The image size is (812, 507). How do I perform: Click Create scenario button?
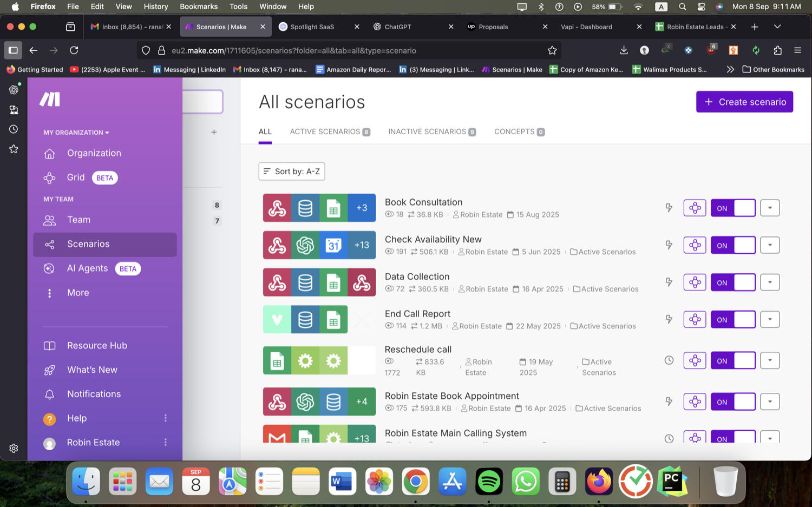pos(744,102)
